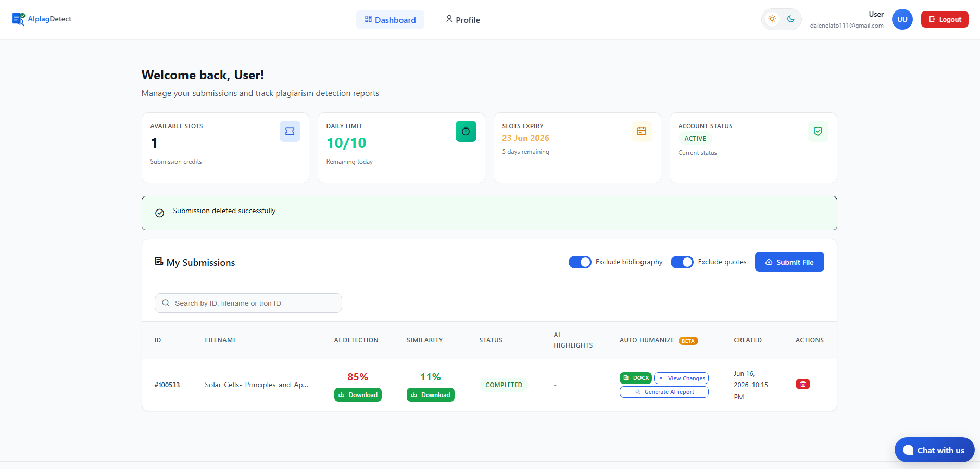Click the Jun 16, 2026 created date
Viewport: 980px width, 469px height.
751,385
